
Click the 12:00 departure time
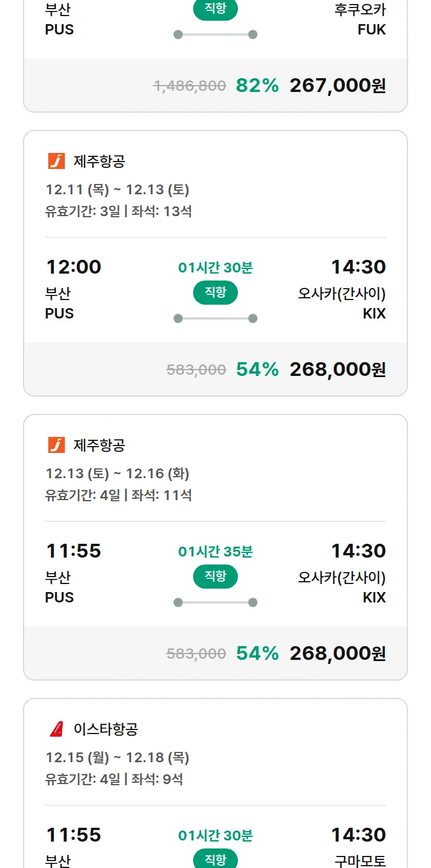pos(74,267)
